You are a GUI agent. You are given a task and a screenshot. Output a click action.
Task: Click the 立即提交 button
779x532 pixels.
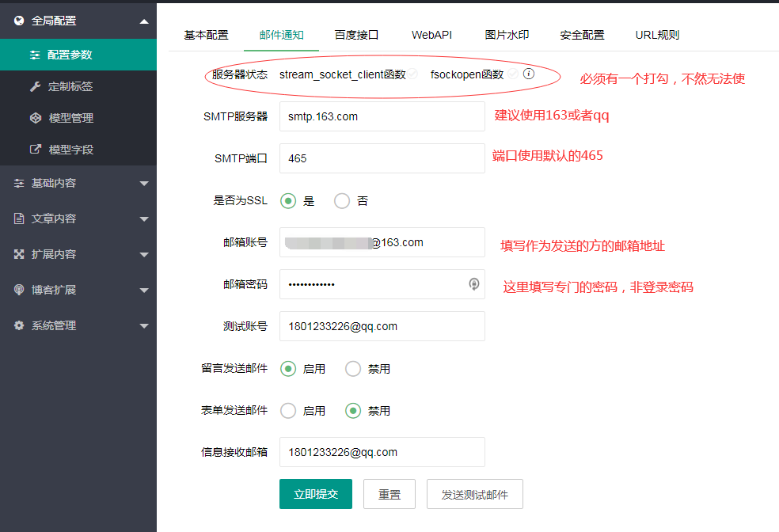point(315,493)
